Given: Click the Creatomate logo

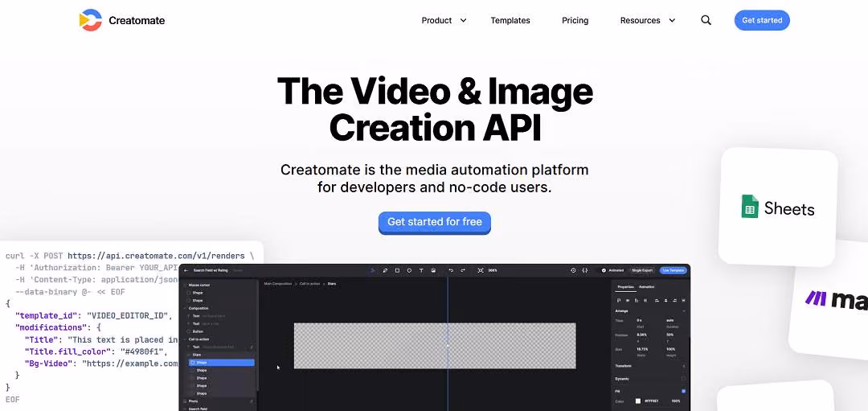Looking at the screenshot, I should (x=122, y=20).
